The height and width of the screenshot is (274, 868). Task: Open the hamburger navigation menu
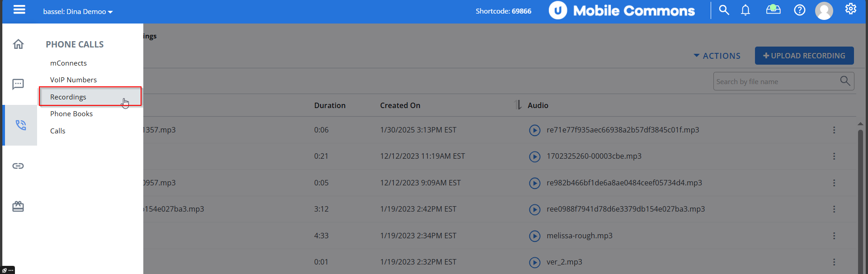[x=19, y=9]
